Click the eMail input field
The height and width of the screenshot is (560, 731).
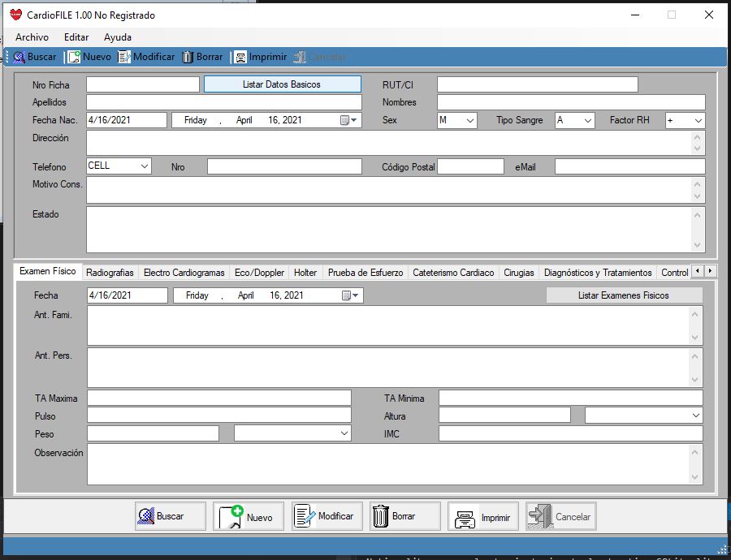pyautogui.click(x=629, y=166)
